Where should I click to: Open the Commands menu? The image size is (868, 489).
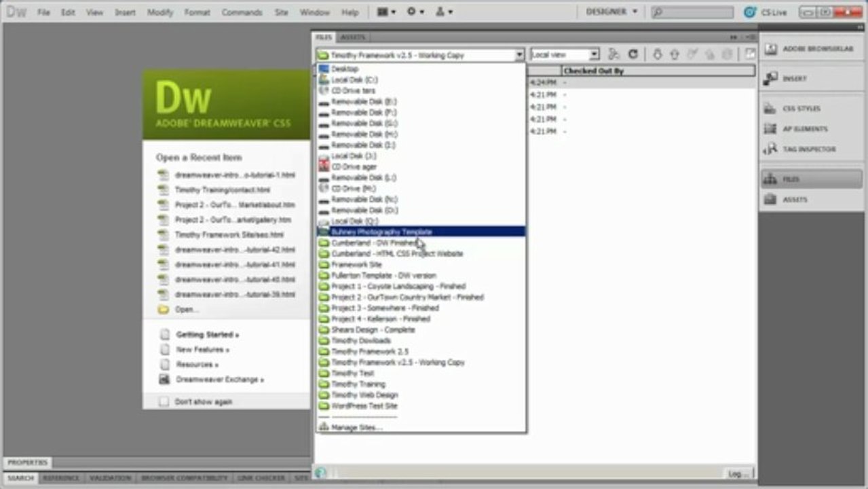point(242,12)
